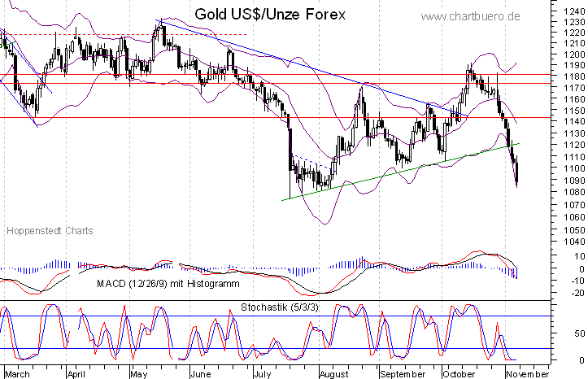Select the August label on the time axis

pos(334,374)
